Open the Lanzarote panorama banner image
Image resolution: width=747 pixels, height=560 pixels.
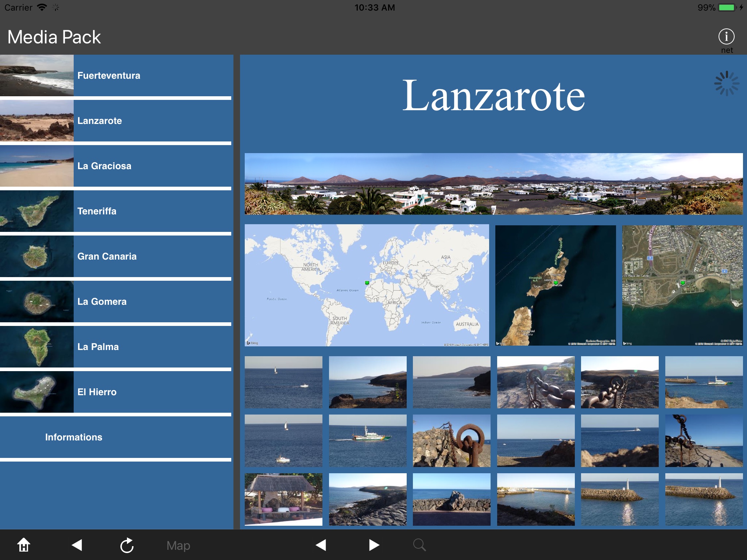tap(493, 184)
